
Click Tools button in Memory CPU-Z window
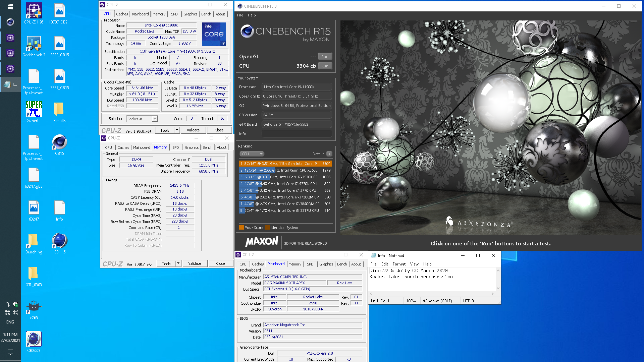(166, 264)
